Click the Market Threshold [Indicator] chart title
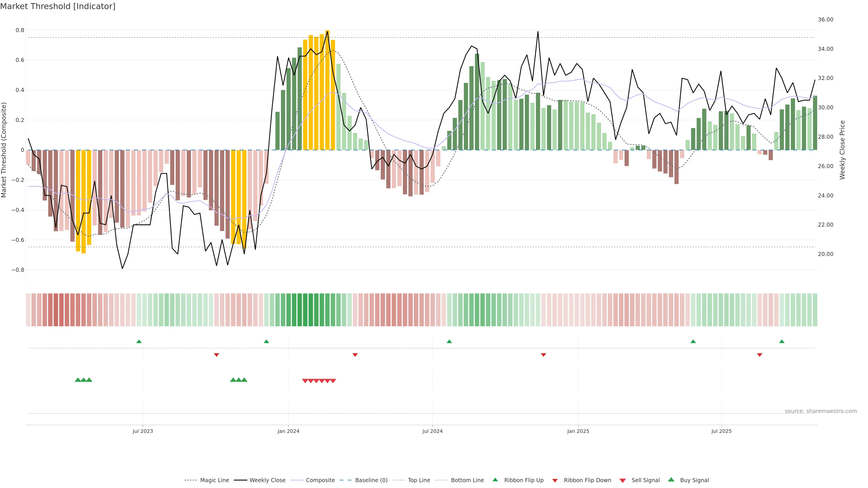This screenshot has width=868, height=488. [58, 6]
